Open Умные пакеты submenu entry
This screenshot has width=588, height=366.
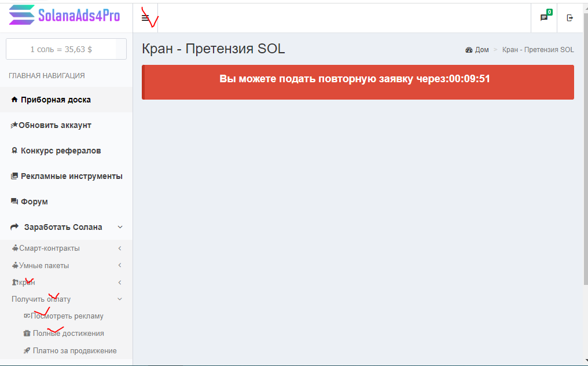point(67,265)
